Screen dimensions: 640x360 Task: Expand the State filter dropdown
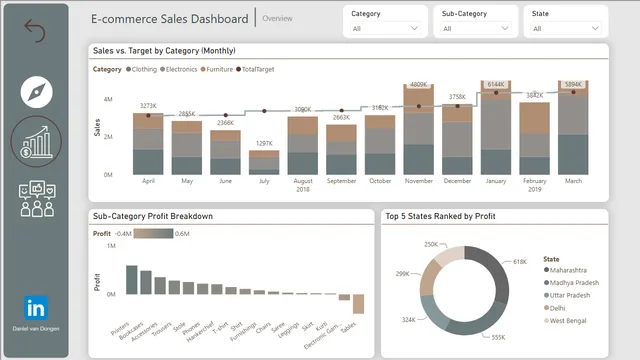566,29
